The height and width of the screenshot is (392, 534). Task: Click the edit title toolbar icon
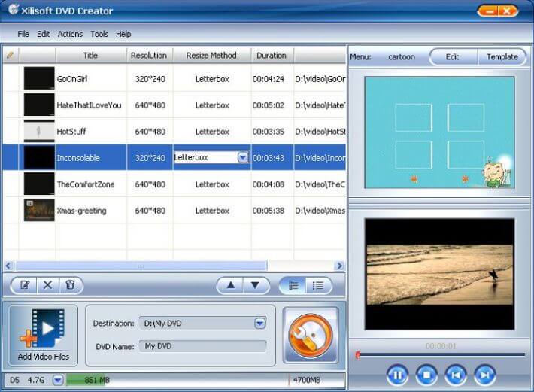point(25,285)
